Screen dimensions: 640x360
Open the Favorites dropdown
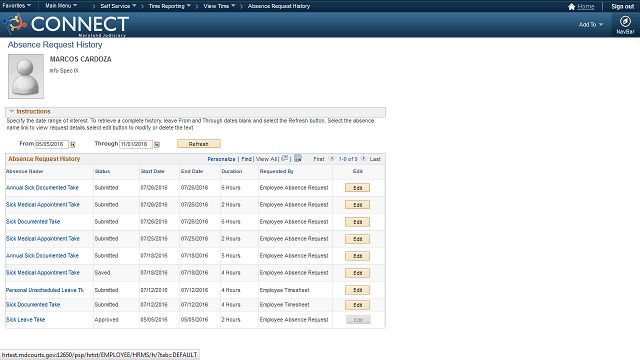click(x=16, y=6)
